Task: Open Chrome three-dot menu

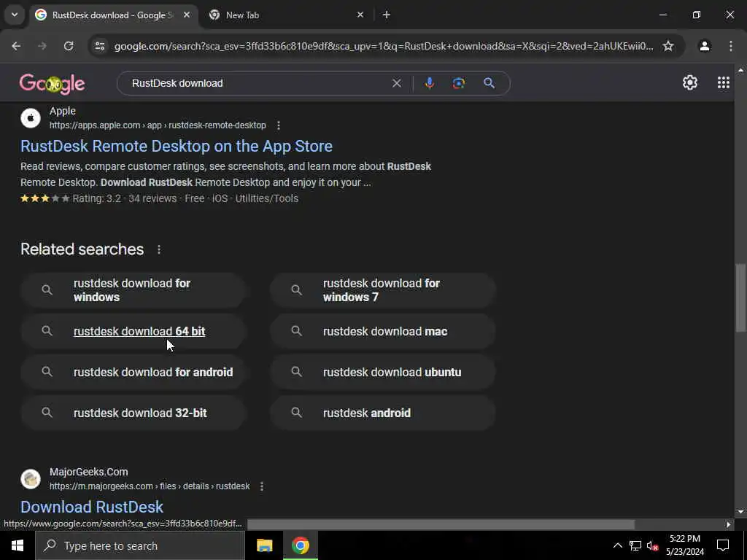Action: coord(730,46)
